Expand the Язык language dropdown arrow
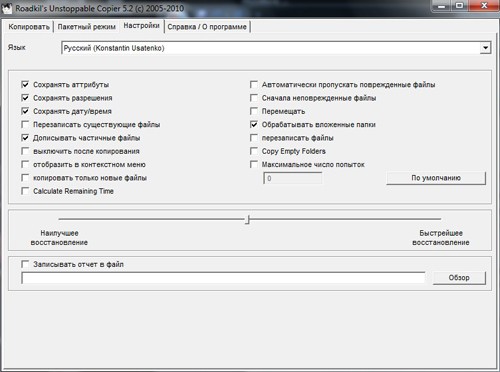 485,48
